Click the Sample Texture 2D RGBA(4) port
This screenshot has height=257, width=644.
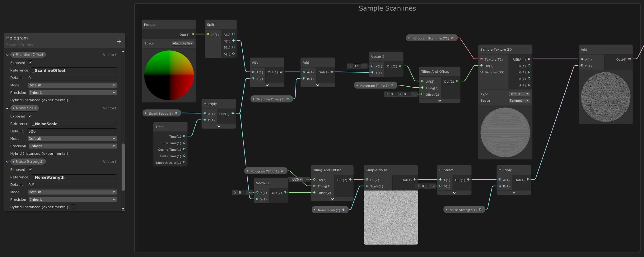529,59
